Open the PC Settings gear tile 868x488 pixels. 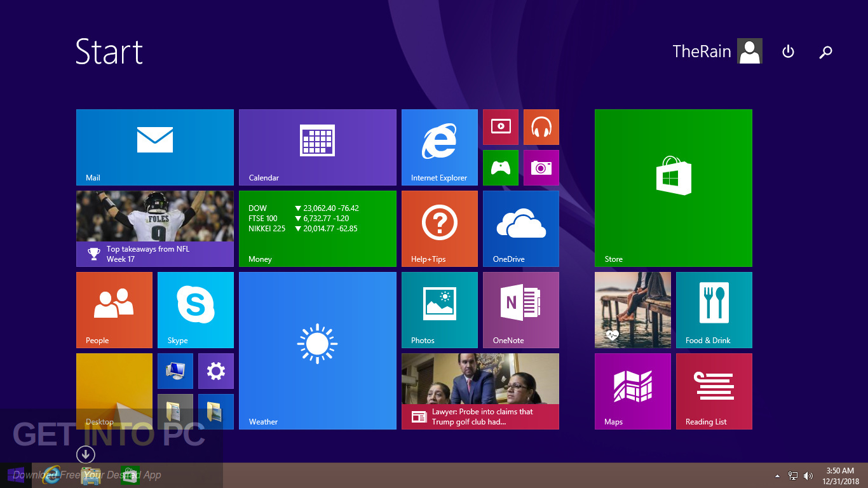[x=216, y=371]
